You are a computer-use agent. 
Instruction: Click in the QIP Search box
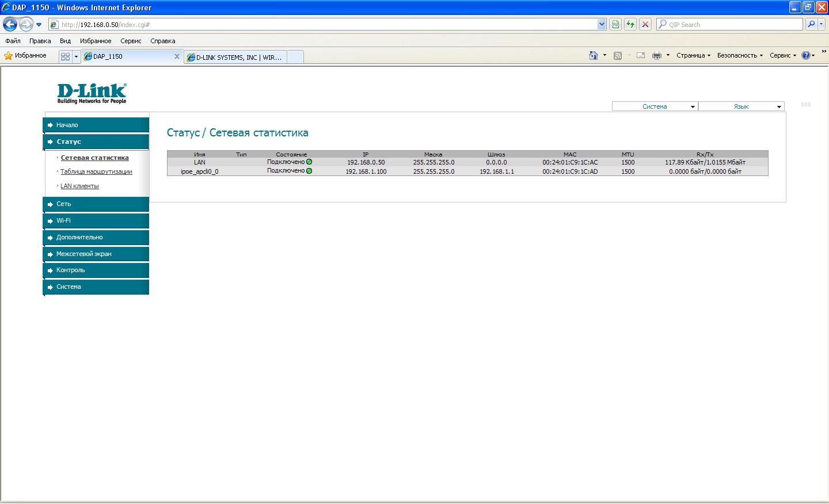pyautogui.click(x=731, y=25)
